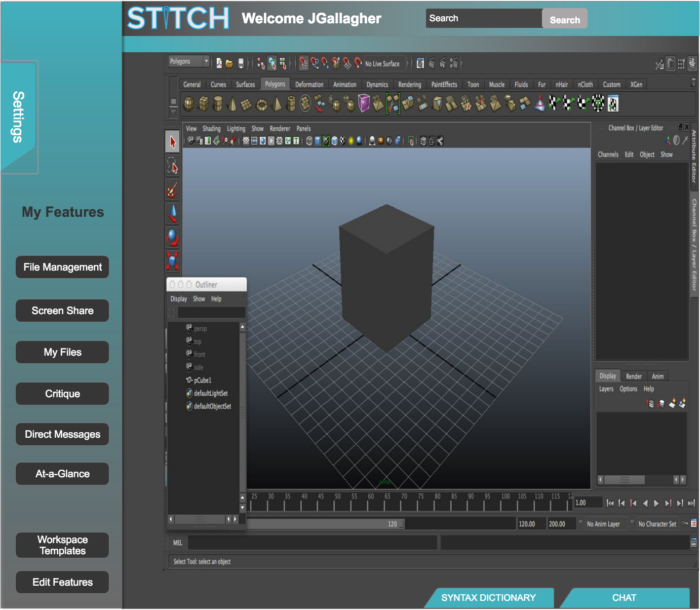This screenshot has width=700, height=610.
Task: Open the Syntax Dictionary panel
Action: click(x=488, y=598)
